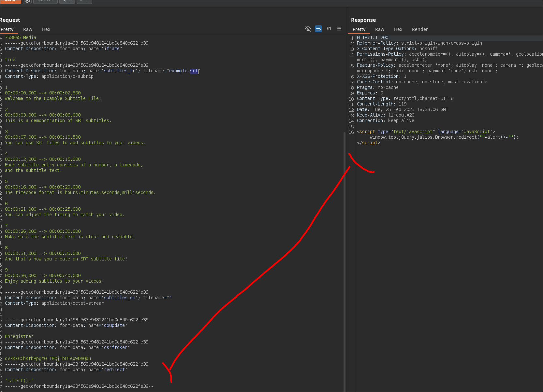Click "Content-Type: application/x-subrip" header line
543x392 pixels.
click(49, 76)
